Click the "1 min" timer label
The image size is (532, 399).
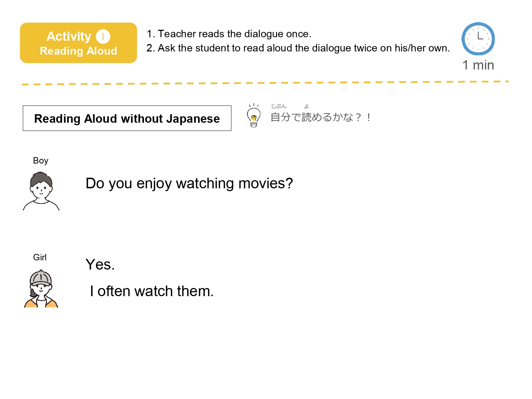(478, 65)
